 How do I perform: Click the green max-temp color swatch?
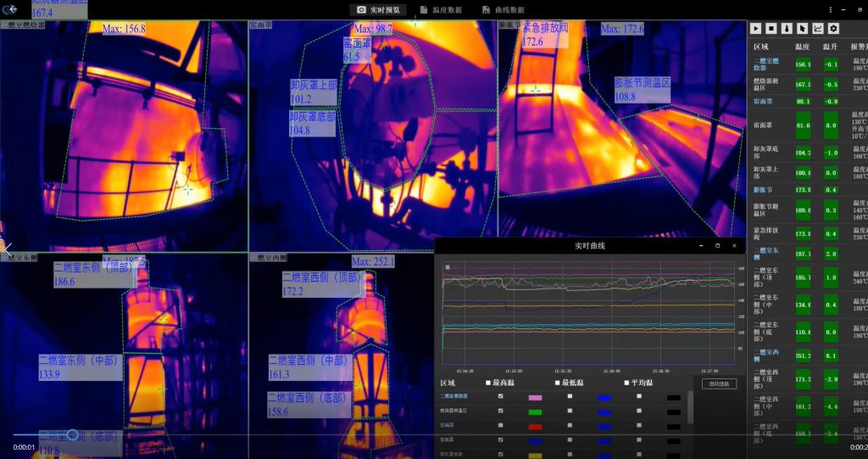(535, 411)
